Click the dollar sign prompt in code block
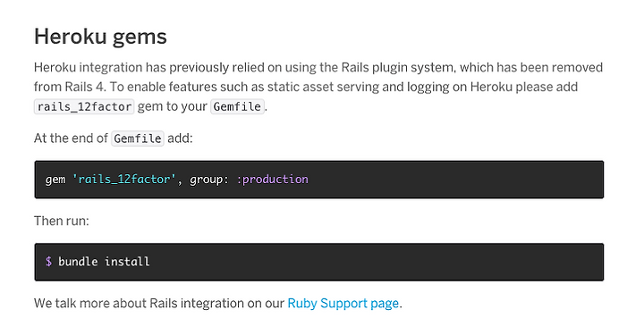Screen dimensions: 644x335 pyautogui.click(x=48, y=262)
